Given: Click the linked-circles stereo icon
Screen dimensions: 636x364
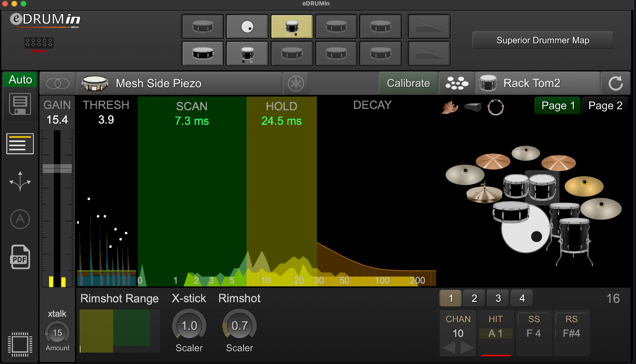Looking at the screenshot, I should coord(58,84).
